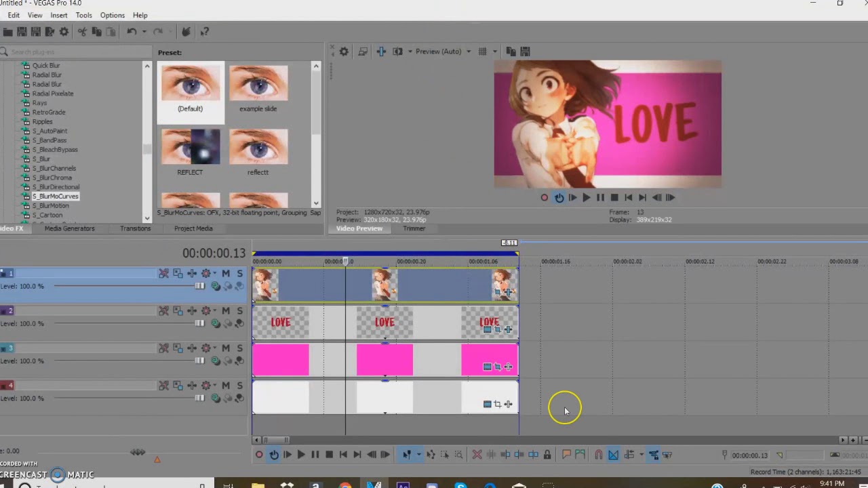Open track 3 track motion icon
868x488 pixels.
click(x=178, y=348)
